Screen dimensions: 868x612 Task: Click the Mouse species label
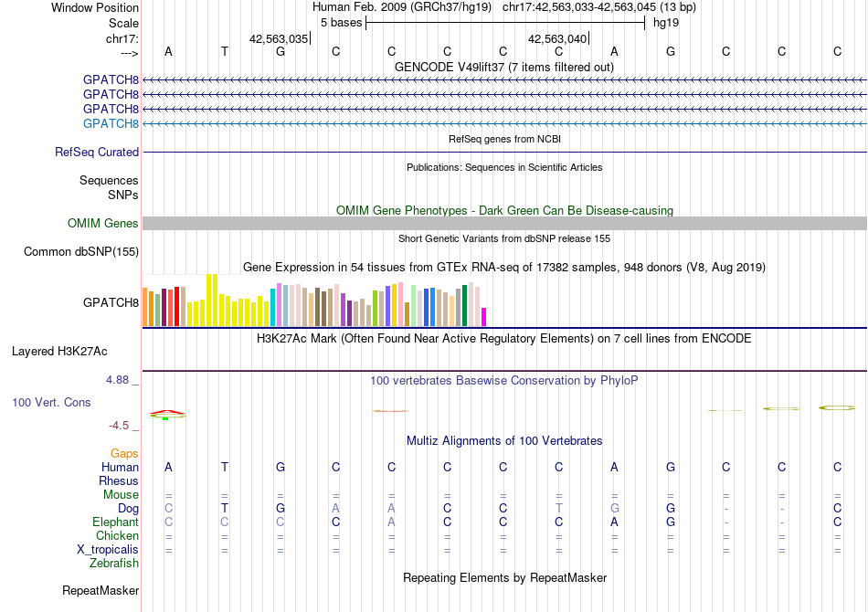pos(121,495)
